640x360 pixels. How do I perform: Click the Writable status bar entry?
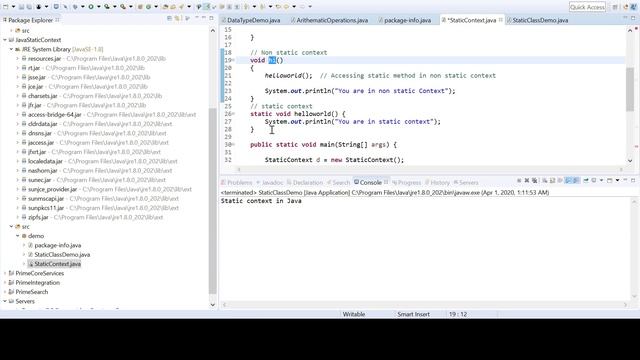coord(353,314)
